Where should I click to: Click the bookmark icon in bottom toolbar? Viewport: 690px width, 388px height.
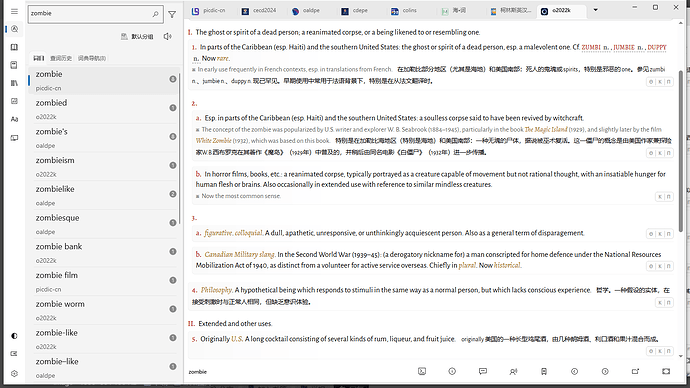544,371
